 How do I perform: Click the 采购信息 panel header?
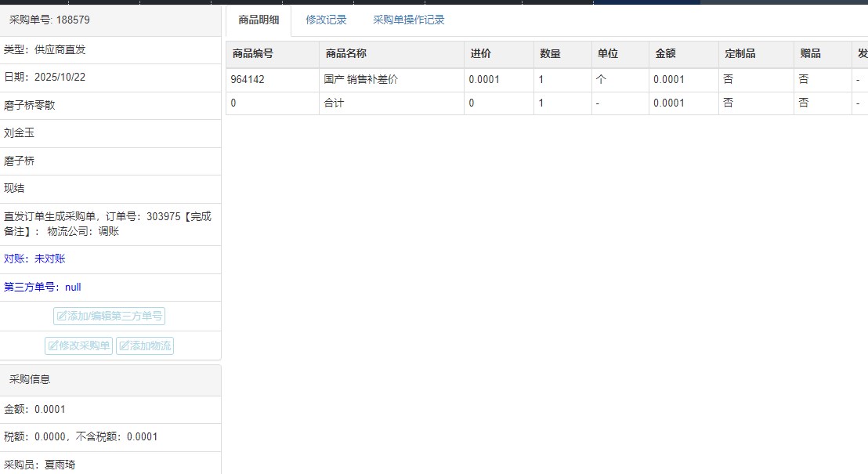30,379
